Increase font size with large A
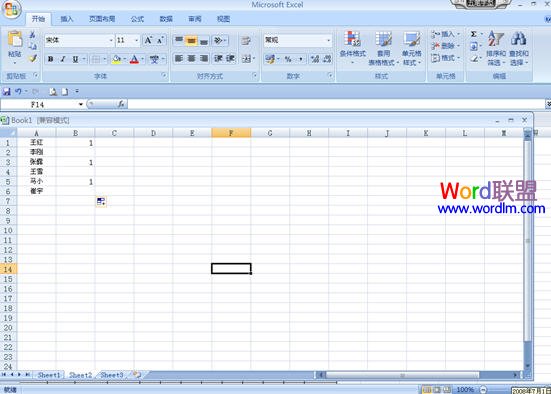This screenshot has height=394, width=551. coord(148,40)
